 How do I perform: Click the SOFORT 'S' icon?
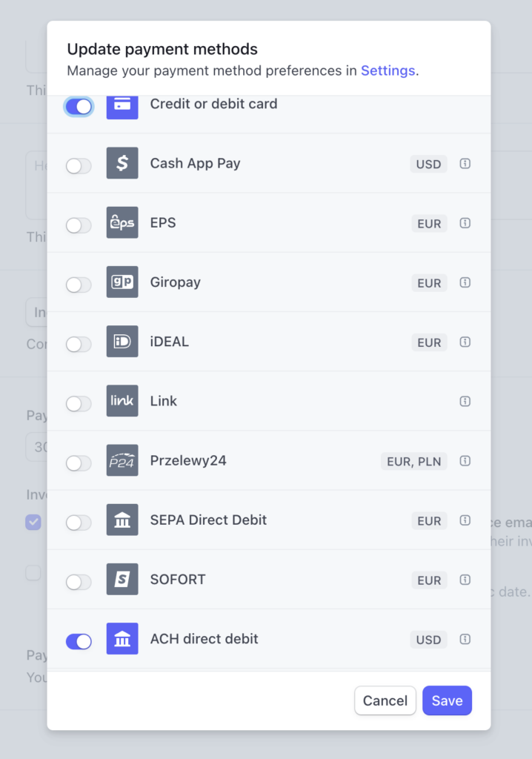122,580
